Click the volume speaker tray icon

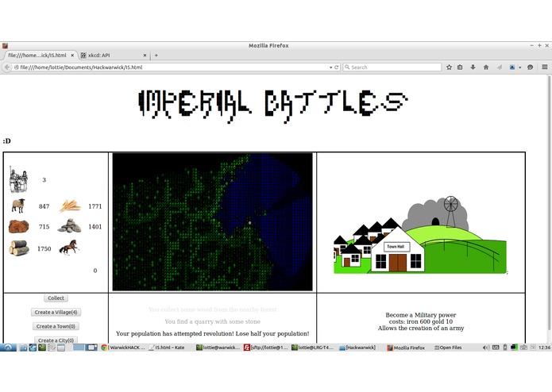point(485,348)
